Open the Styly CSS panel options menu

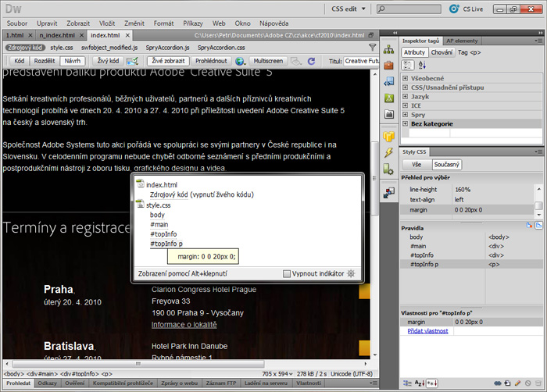tap(538, 152)
